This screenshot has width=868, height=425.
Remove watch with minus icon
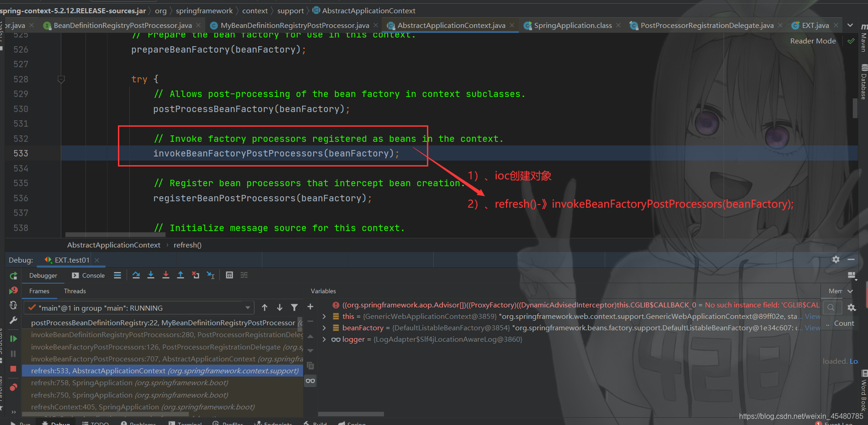310,321
